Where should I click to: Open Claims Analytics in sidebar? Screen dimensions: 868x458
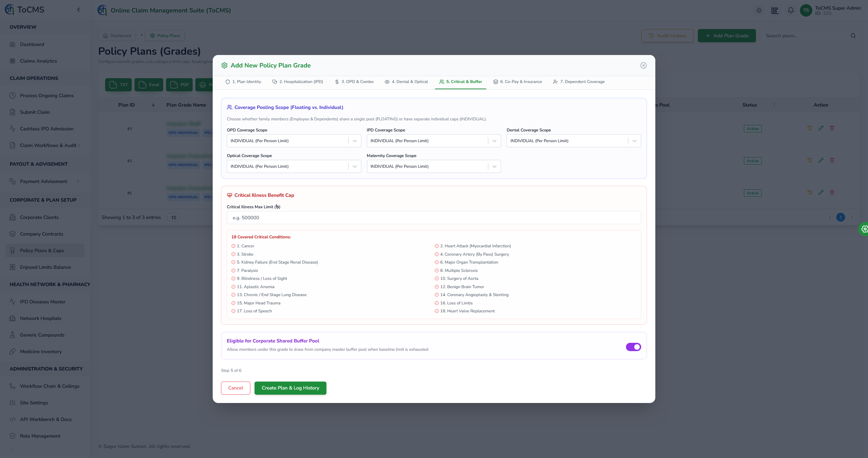pyautogui.click(x=45, y=61)
